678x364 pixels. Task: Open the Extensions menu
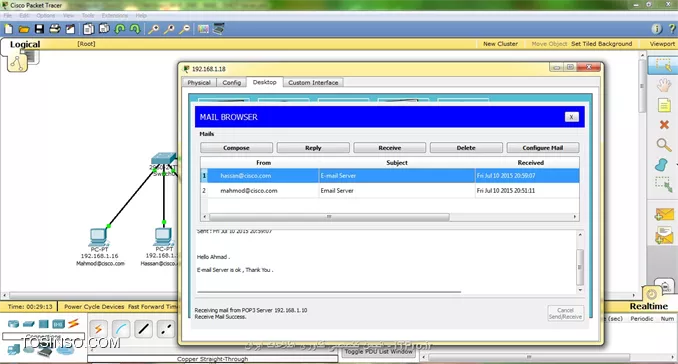click(x=115, y=16)
